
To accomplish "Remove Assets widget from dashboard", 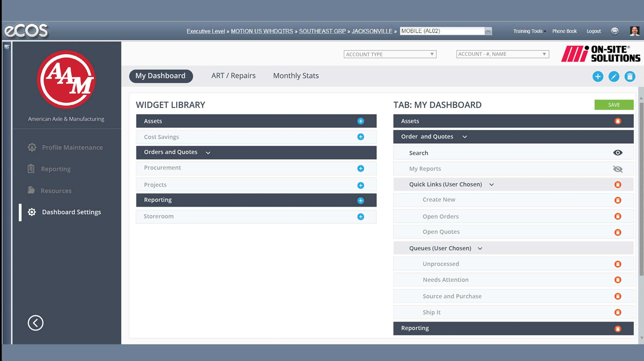I will pos(618,121).
